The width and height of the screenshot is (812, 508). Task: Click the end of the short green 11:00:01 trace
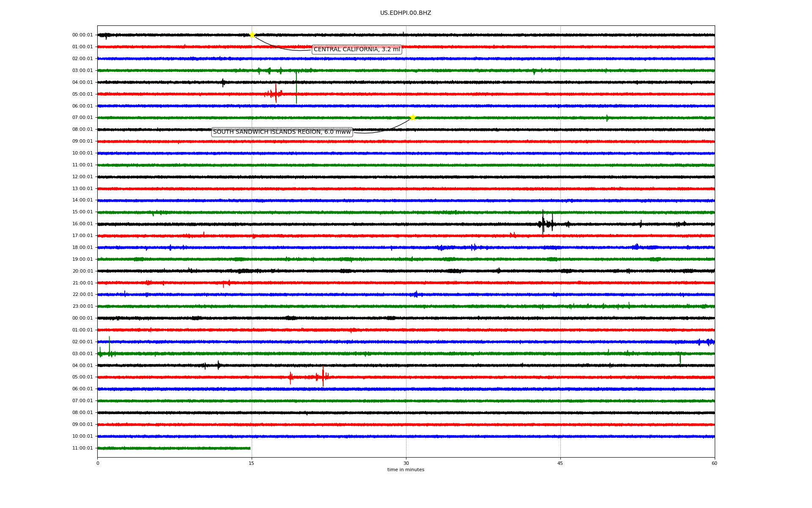point(250,448)
